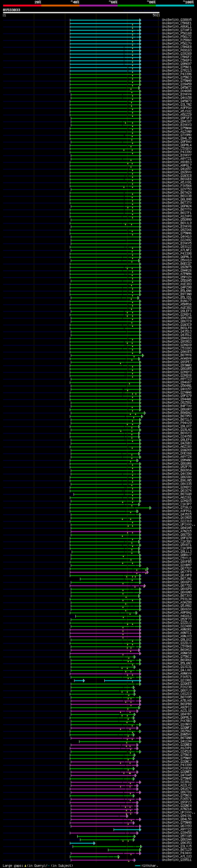The width and height of the screenshot is (197, 868).
Task: Select the UniRef100_Q3LVJ5 label
Action: pyautogui.click(x=177, y=846)
